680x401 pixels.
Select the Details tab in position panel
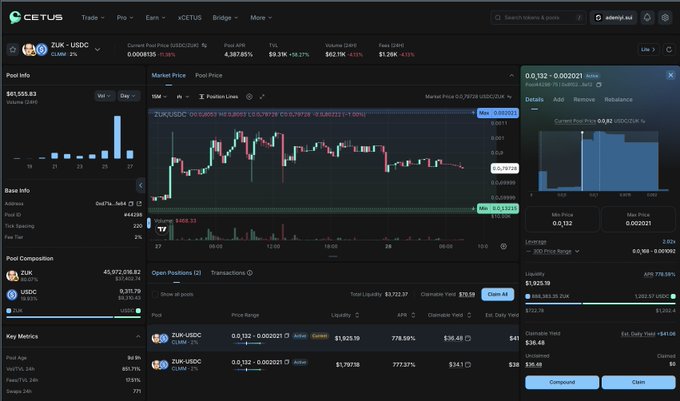(534, 99)
